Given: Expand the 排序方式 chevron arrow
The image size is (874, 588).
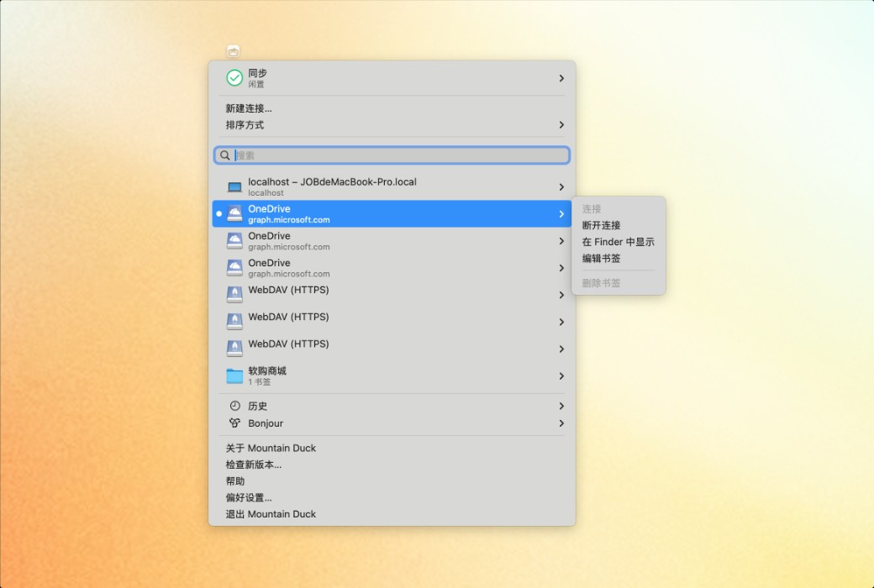Looking at the screenshot, I should point(561,125).
